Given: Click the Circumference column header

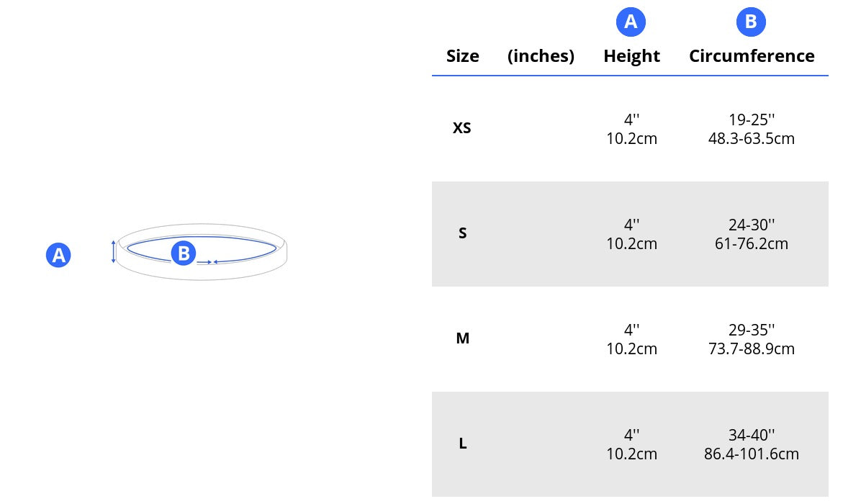Looking at the screenshot, I should coord(752,56).
